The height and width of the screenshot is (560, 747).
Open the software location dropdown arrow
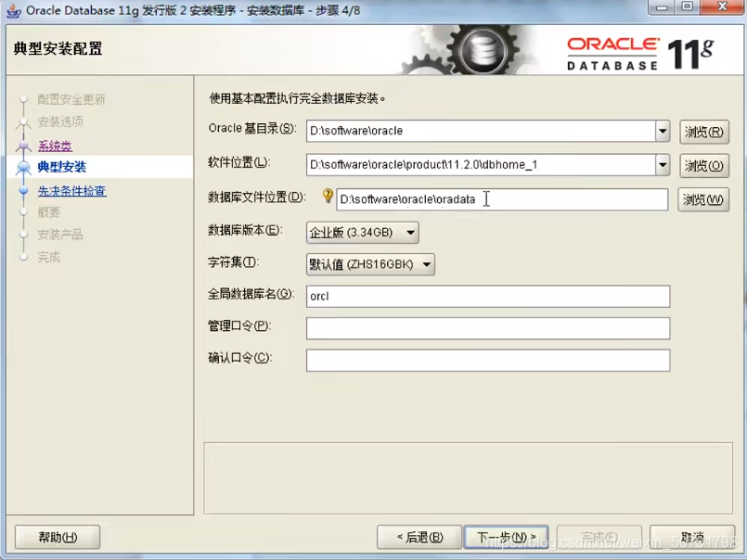pos(663,165)
